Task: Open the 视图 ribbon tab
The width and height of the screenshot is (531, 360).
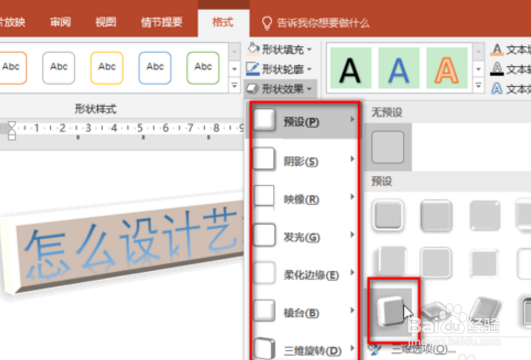Action: (x=106, y=22)
